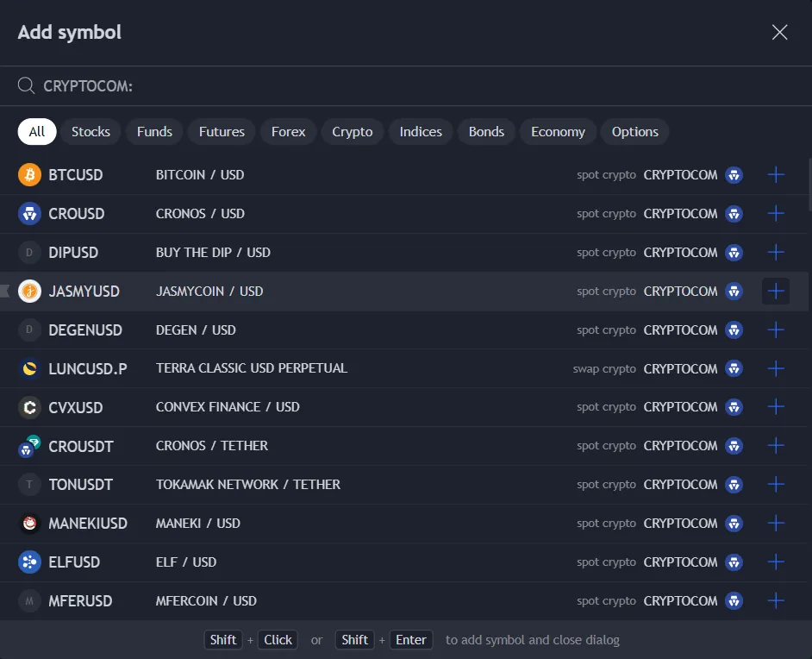Show Bonds symbols only

tap(486, 132)
